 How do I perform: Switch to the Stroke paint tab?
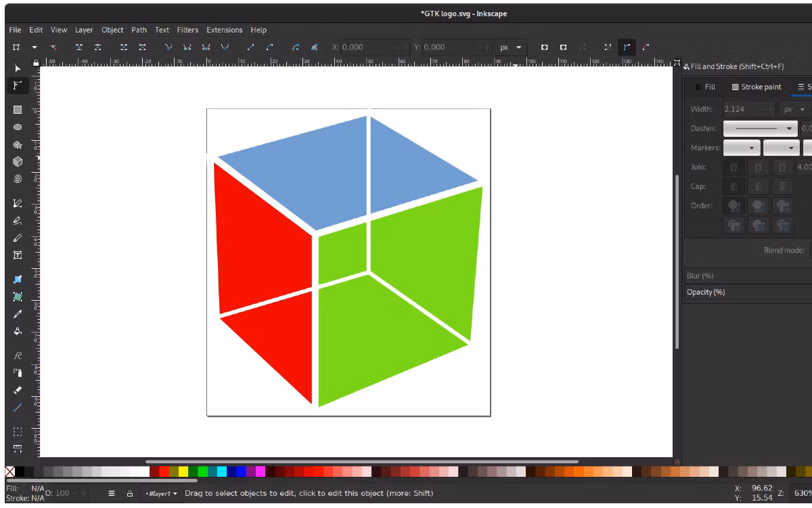[757, 87]
